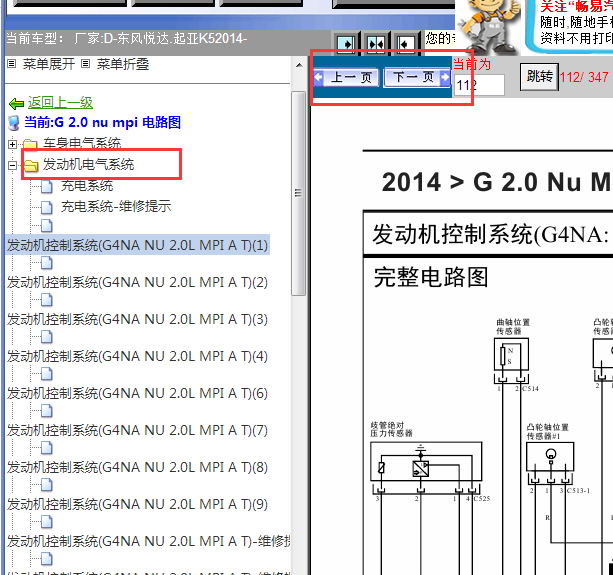Click the collapse-left panel toolbar icon

tap(405, 43)
